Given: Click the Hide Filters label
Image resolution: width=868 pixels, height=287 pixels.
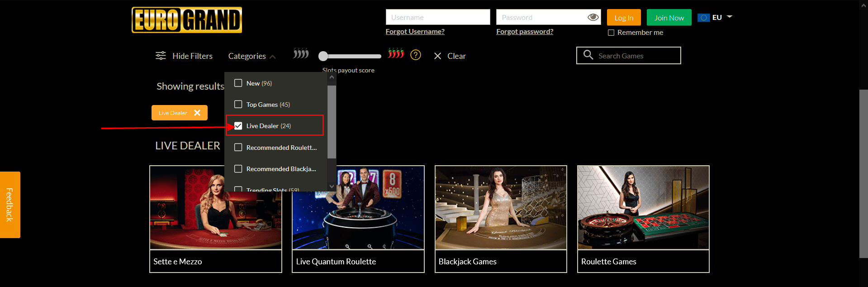Looking at the screenshot, I should tap(192, 56).
